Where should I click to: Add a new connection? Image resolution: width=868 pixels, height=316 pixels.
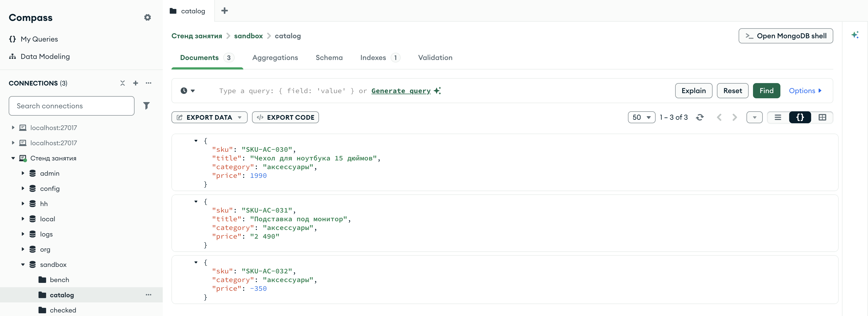(x=135, y=83)
